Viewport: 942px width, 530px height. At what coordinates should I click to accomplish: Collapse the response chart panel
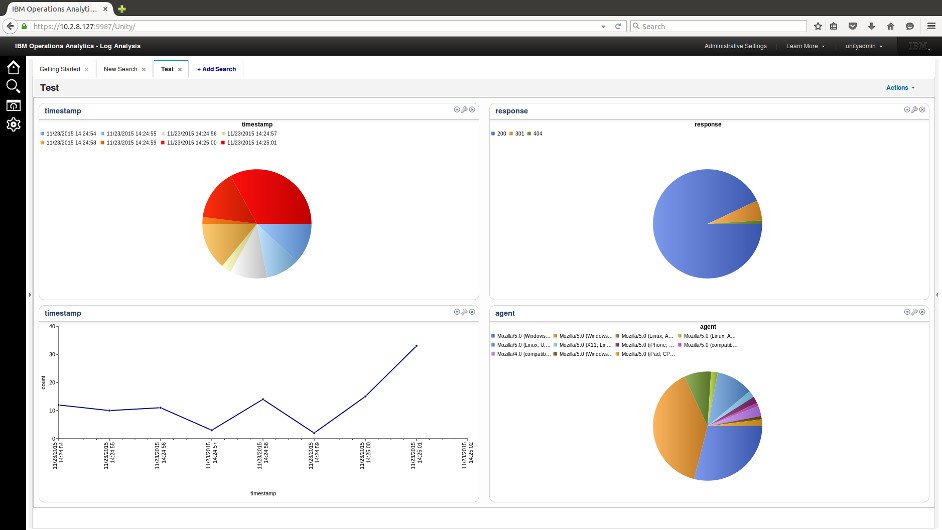tap(907, 110)
